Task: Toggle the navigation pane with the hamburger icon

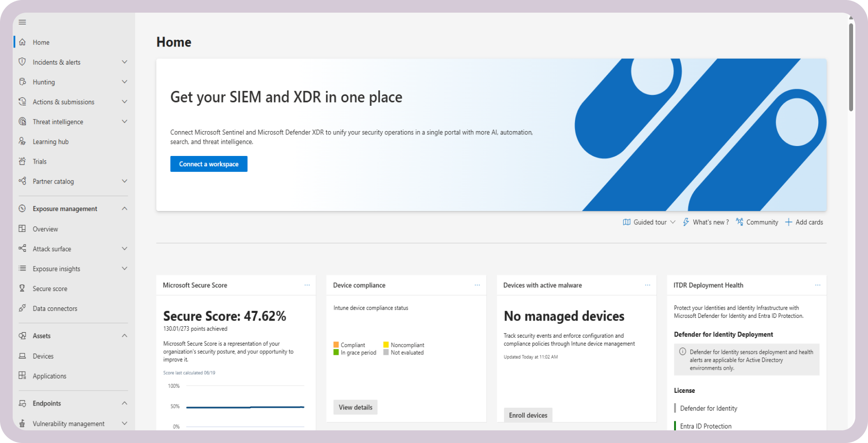Action: point(22,22)
